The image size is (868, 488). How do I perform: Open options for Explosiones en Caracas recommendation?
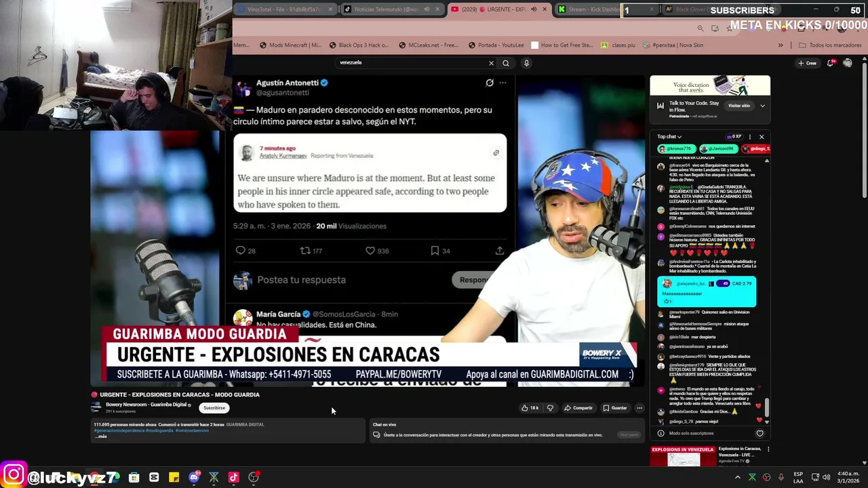pos(768,449)
